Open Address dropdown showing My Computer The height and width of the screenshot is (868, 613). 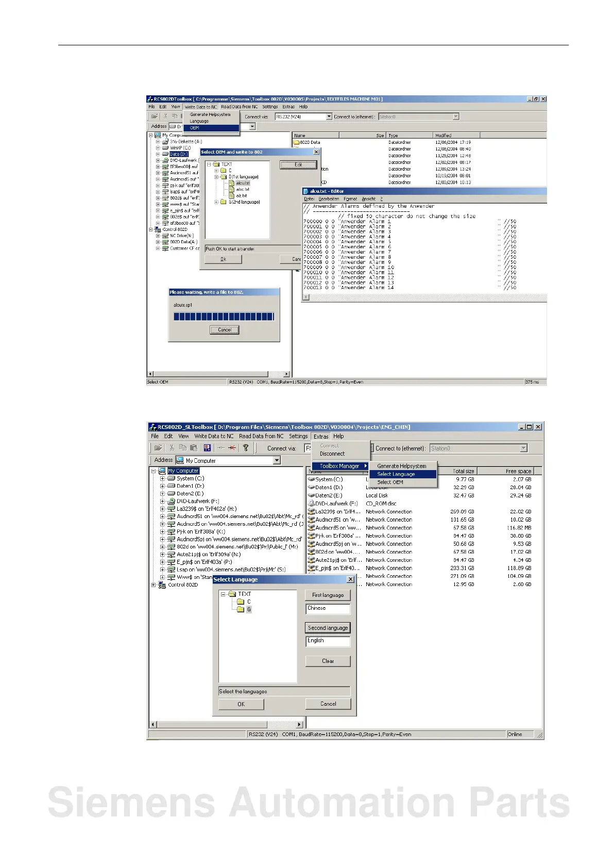[x=277, y=460]
